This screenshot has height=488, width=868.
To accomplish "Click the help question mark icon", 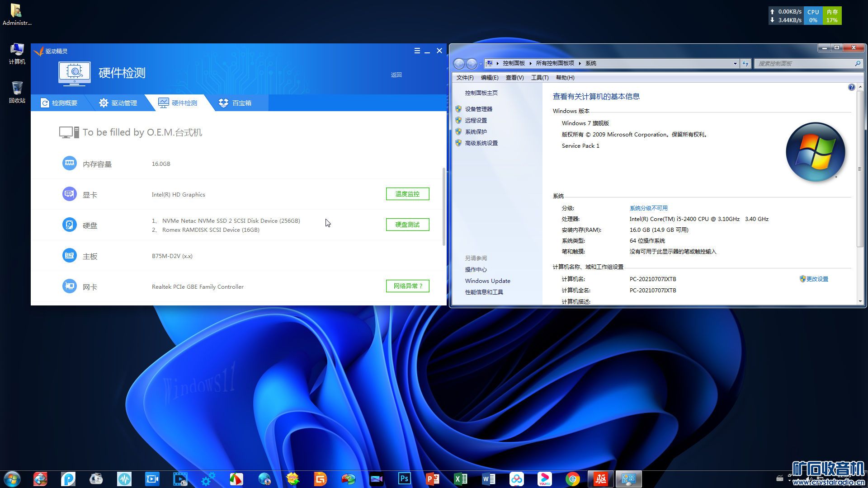I will click(851, 87).
